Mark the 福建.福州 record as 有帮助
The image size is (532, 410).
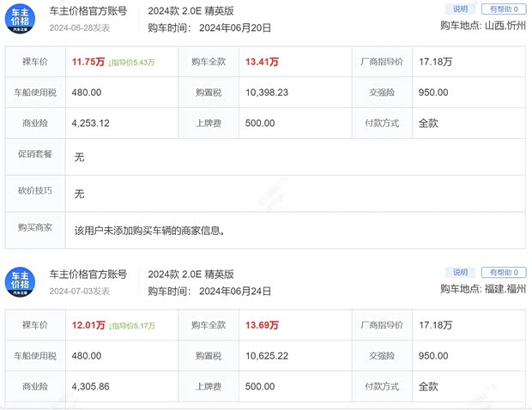(x=504, y=273)
